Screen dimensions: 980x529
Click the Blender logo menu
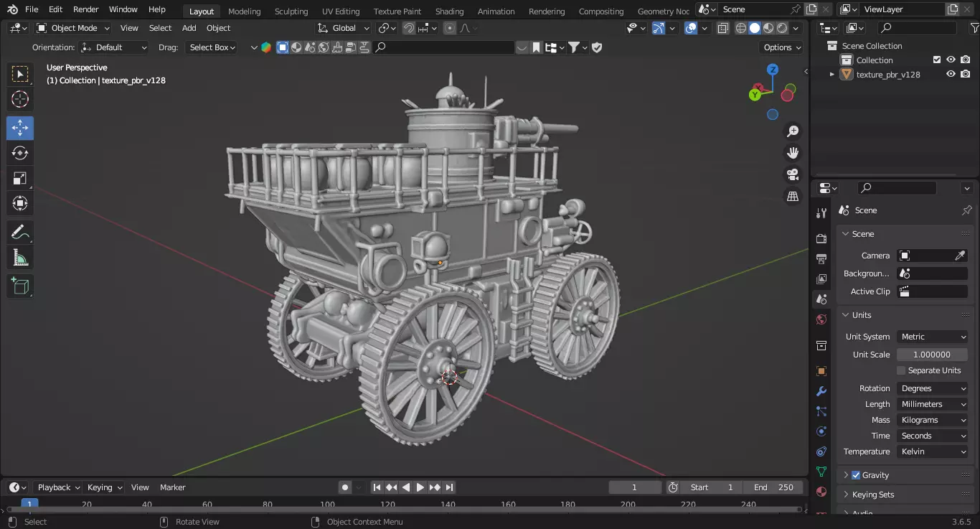point(12,9)
